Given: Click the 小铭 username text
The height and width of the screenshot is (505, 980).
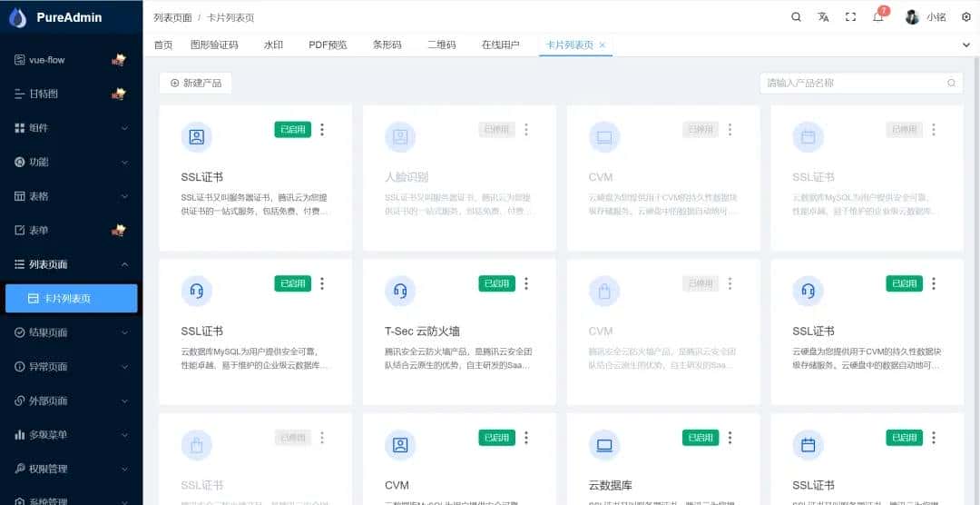Looking at the screenshot, I should click(x=936, y=17).
